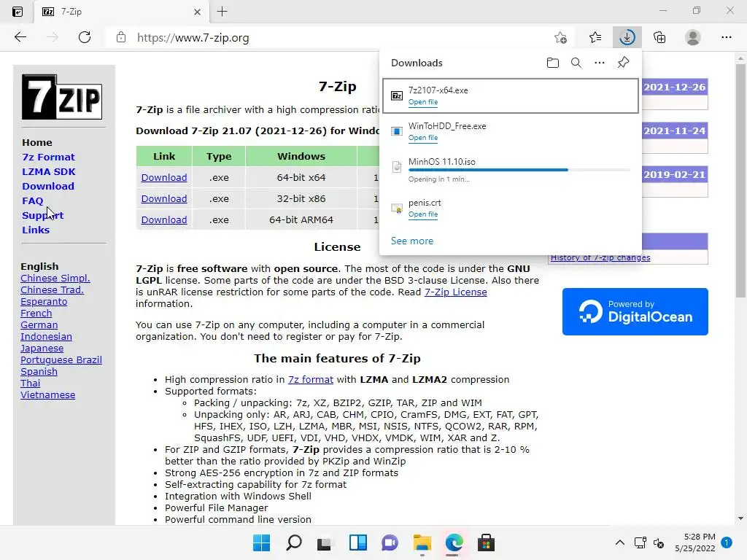Download the 32-bit x86 exe
747x560 pixels.
pyautogui.click(x=164, y=198)
